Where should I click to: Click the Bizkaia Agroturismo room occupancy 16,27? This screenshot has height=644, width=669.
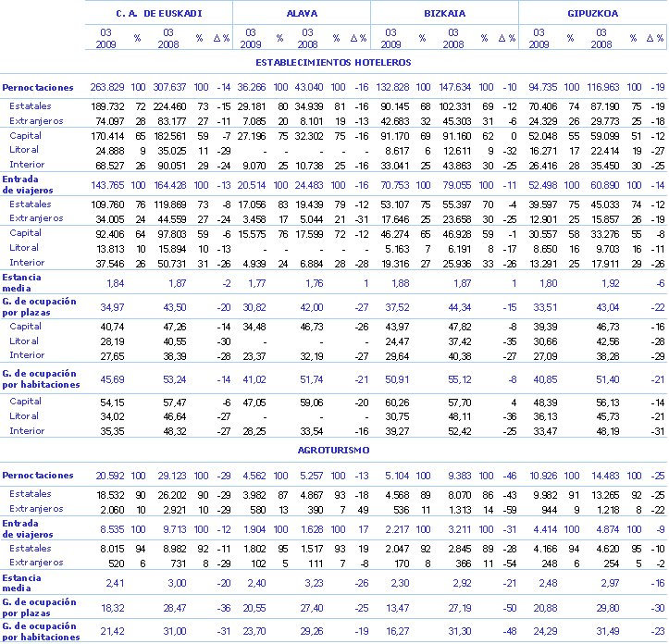point(397,632)
